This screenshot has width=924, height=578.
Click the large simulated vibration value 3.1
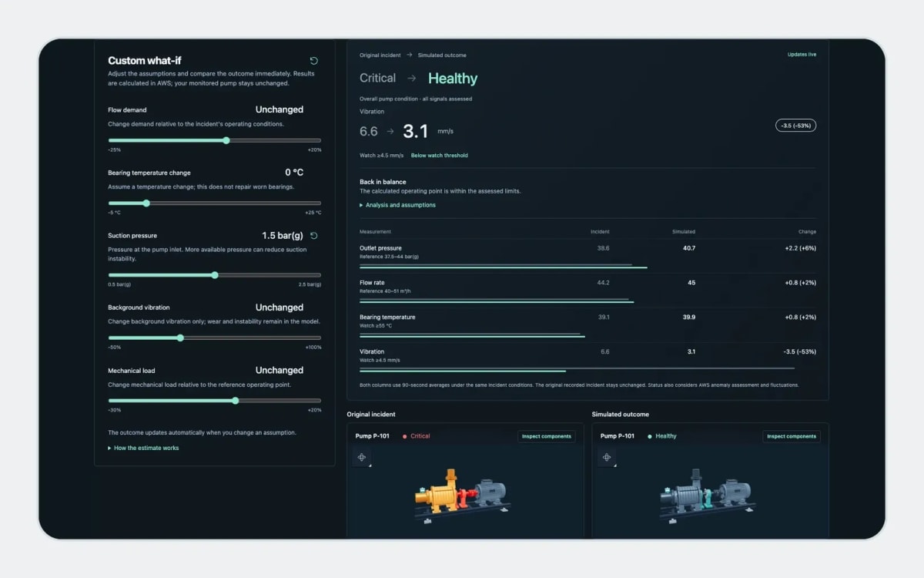point(415,131)
